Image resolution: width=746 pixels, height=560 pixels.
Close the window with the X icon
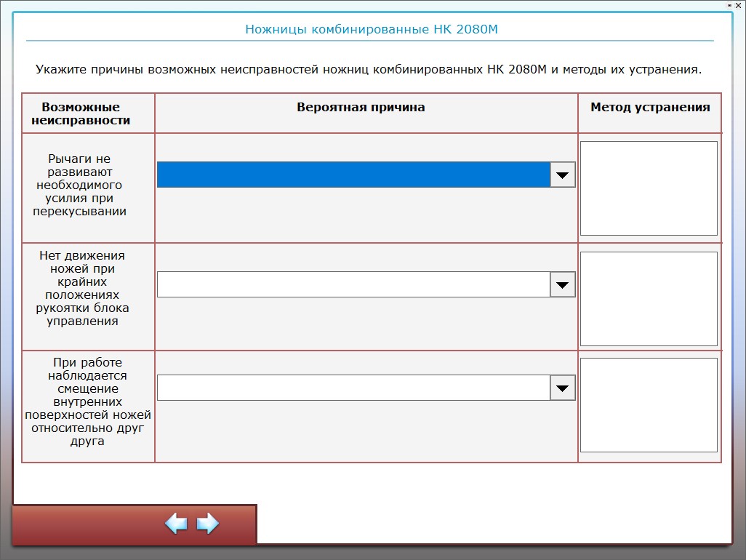[x=739, y=4]
